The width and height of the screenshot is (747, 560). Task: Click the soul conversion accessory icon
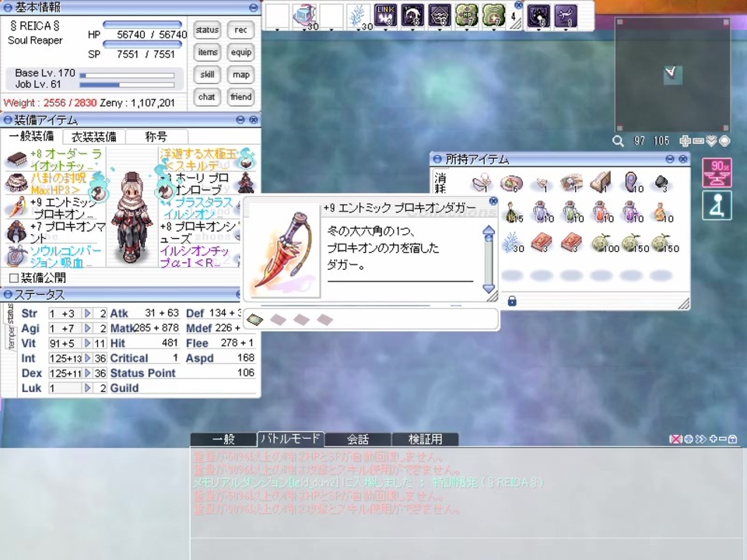pyautogui.click(x=16, y=256)
